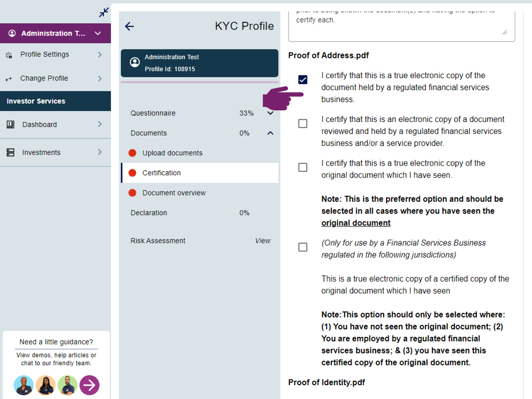Uncheck the regulated financial services true copy checkbox

303,79
